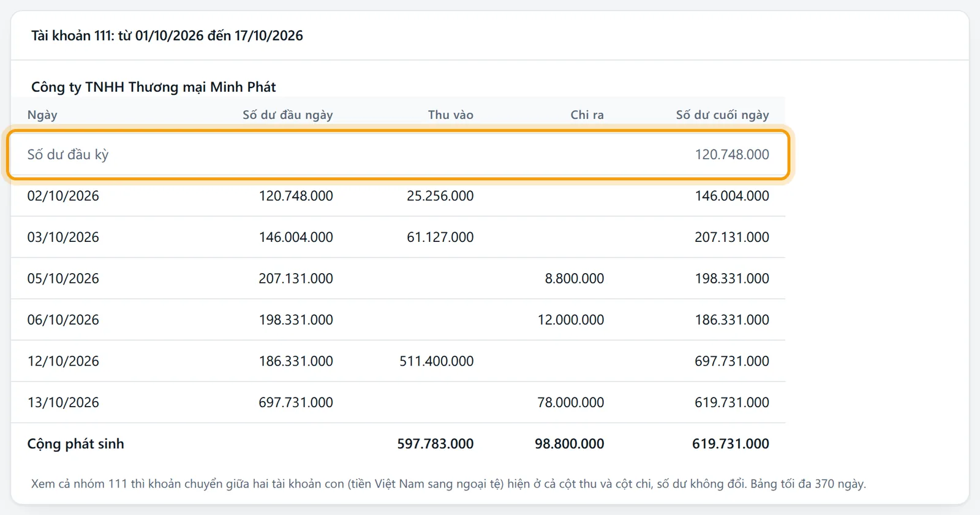This screenshot has width=980, height=515.
Task: Select the date 13/10/2026
Action: click(x=63, y=402)
